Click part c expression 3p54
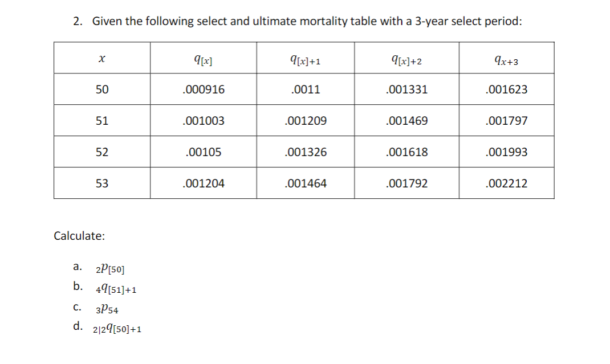Image resolution: width=610 pixels, height=364 pixels. pos(107,309)
